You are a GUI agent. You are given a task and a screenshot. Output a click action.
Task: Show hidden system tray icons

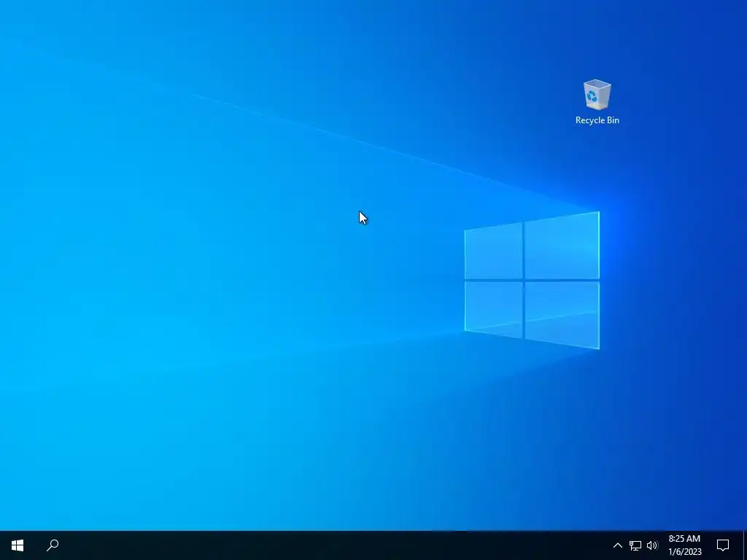click(x=617, y=545)
